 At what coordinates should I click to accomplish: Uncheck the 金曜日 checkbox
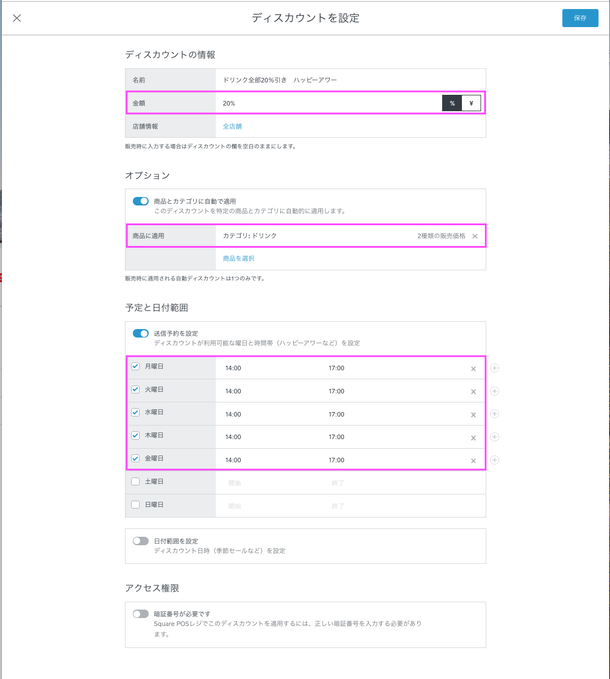click(x=136, y=458)
